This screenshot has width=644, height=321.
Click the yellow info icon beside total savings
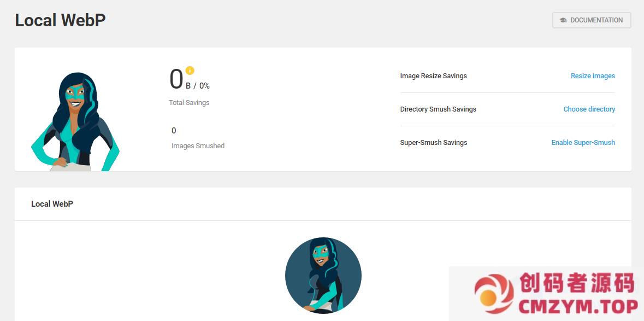[x=190, y=71]
